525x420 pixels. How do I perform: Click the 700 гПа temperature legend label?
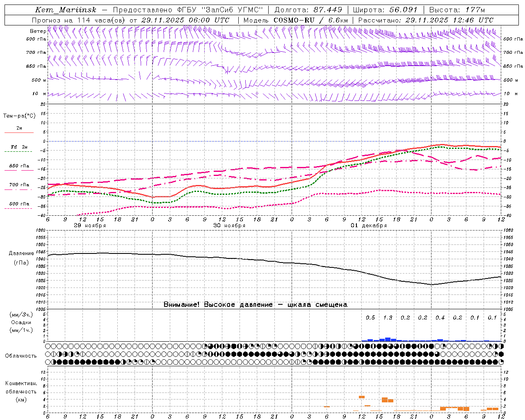click(19, 185)
